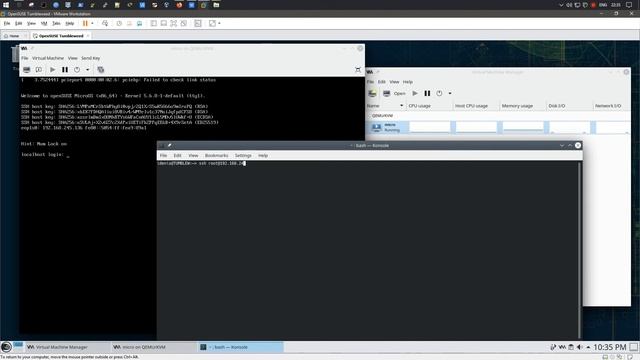
Task: Open the VMware power options dropdown arrow
Action: (x=92, y=23)
